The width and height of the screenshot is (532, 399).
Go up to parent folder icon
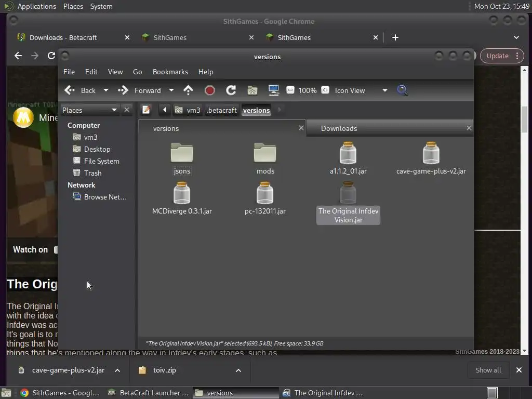pyautogui.click(x=188, y=90)
